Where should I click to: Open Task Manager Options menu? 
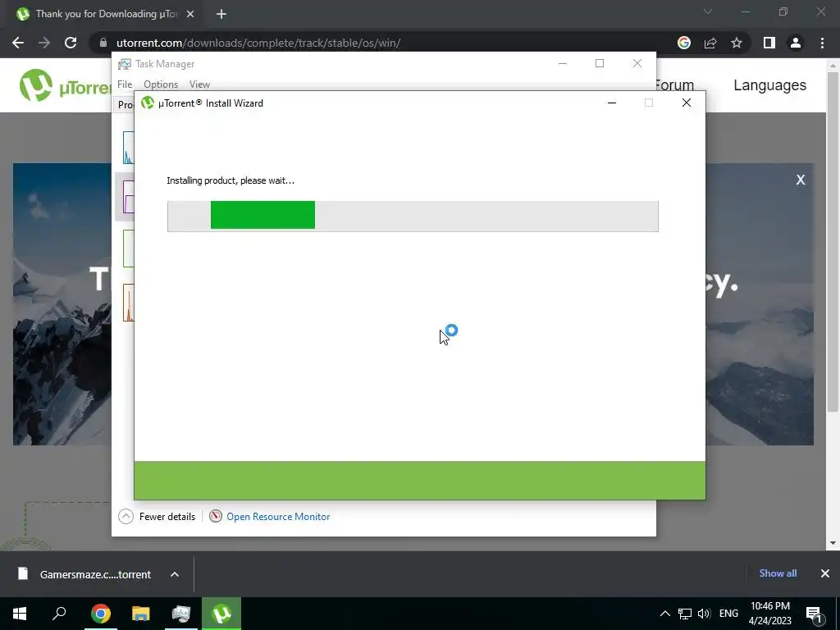coord(161,84)
